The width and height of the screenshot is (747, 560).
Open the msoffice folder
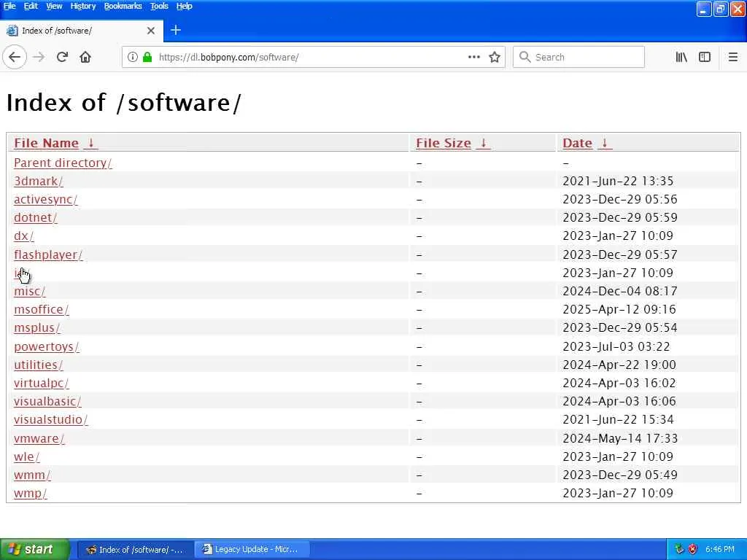(42, 309)
